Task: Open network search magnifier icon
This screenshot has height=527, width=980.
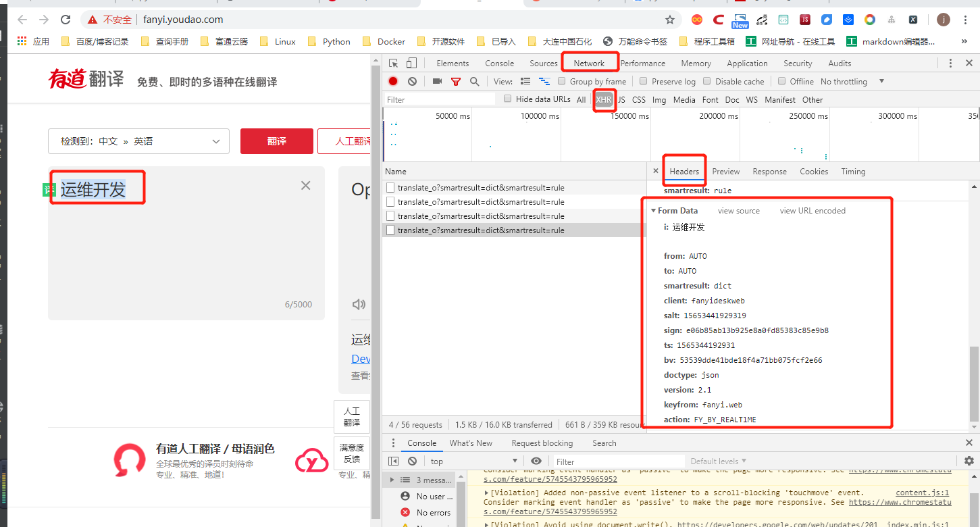Action: click(475, 82)
